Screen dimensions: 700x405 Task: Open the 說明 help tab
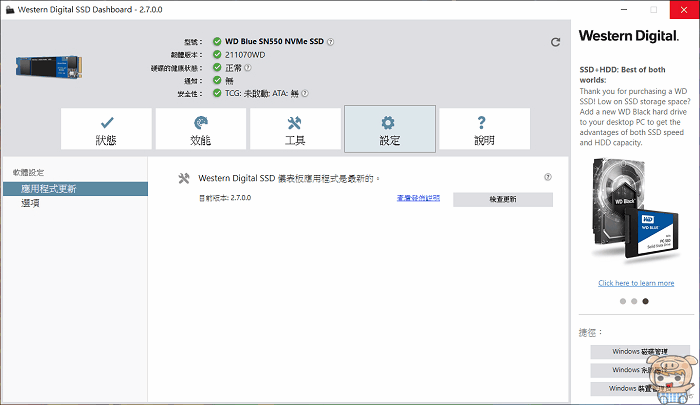(x=484, y=129)
